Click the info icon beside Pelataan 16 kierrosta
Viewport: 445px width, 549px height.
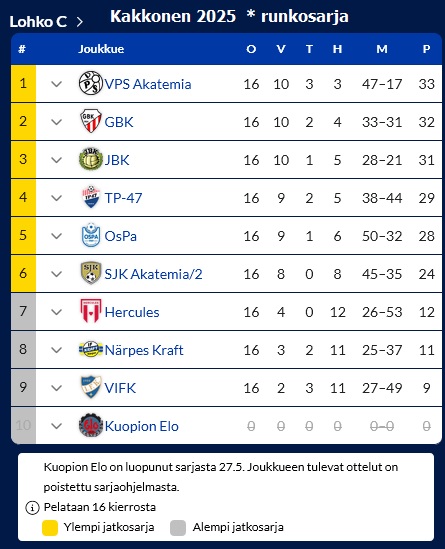tap(32, 507)
